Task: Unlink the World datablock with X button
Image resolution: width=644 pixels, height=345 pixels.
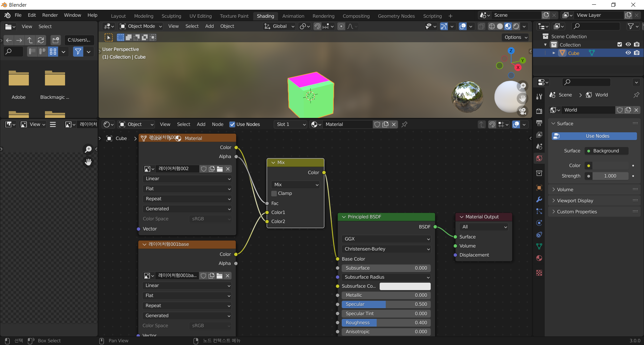Action: coord(636,110)
